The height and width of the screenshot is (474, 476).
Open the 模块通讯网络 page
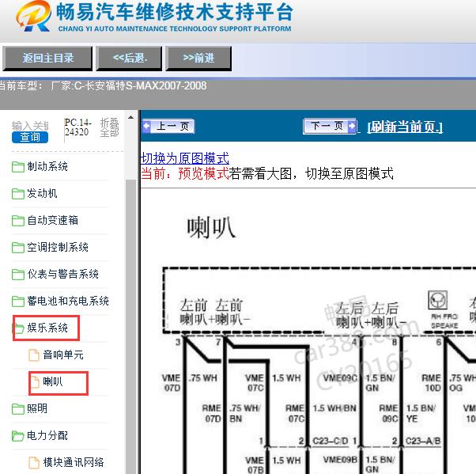tap(74, 462)
